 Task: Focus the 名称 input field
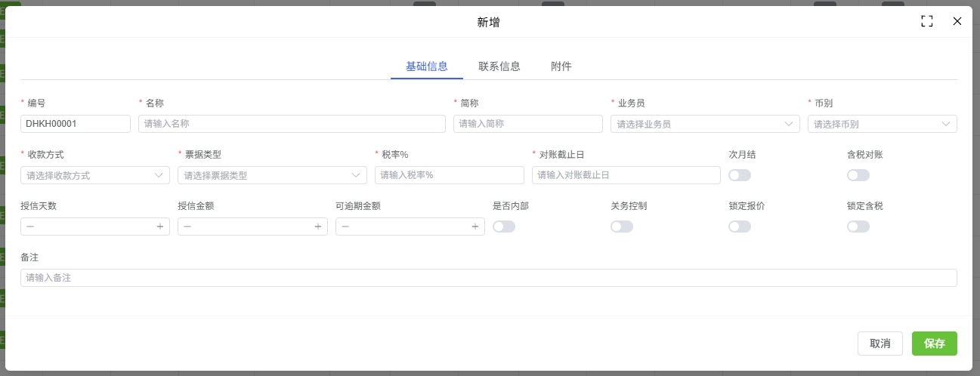pos(292,124)
